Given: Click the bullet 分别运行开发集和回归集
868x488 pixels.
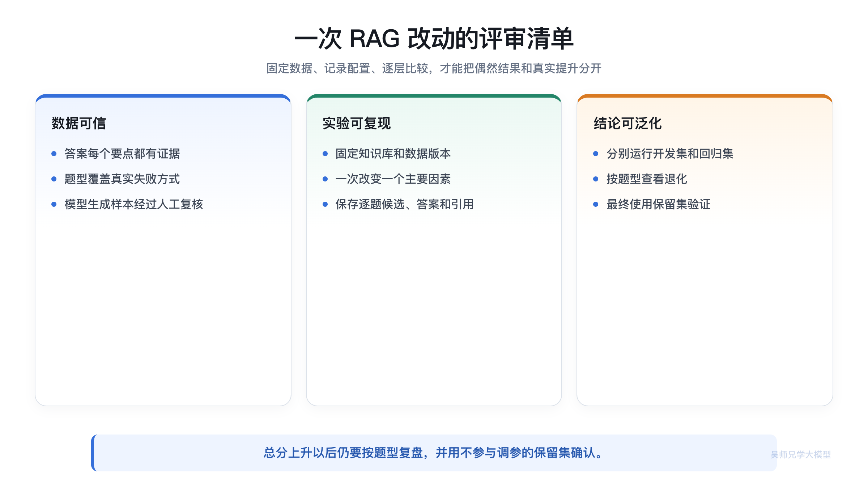Looking at the screenshot, I should tap(670, 154).
